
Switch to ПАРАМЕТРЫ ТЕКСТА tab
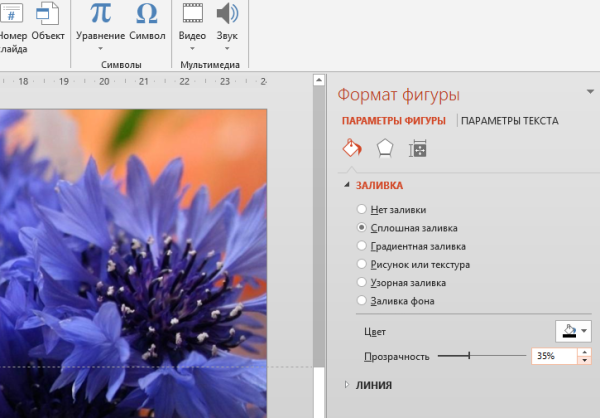click(510, 121)
